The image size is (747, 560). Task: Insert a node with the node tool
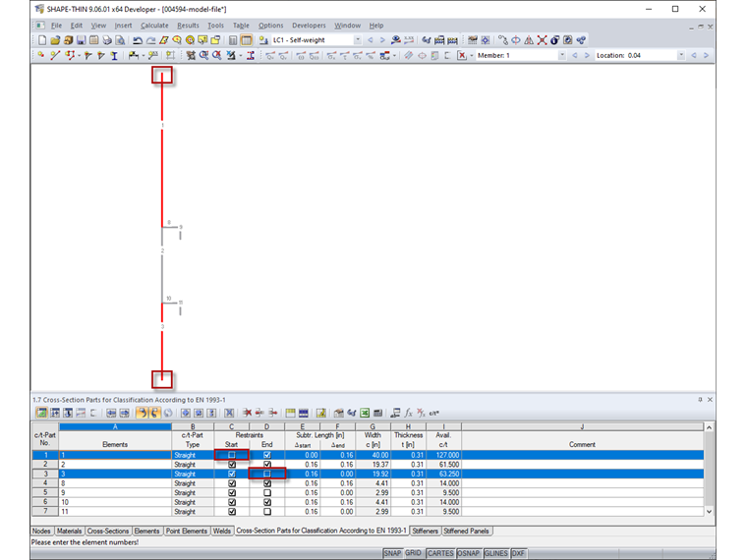(41, 56)
